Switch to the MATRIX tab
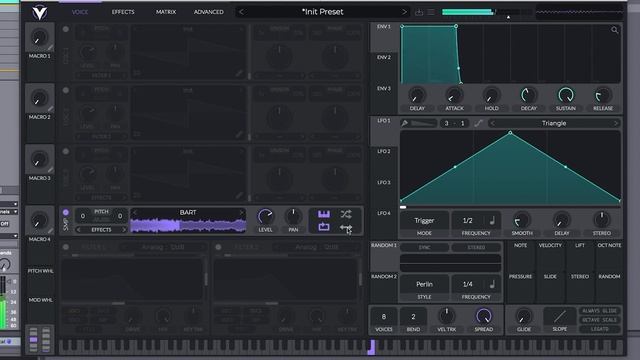Screen dimensions: 640x360 point(166,12)
